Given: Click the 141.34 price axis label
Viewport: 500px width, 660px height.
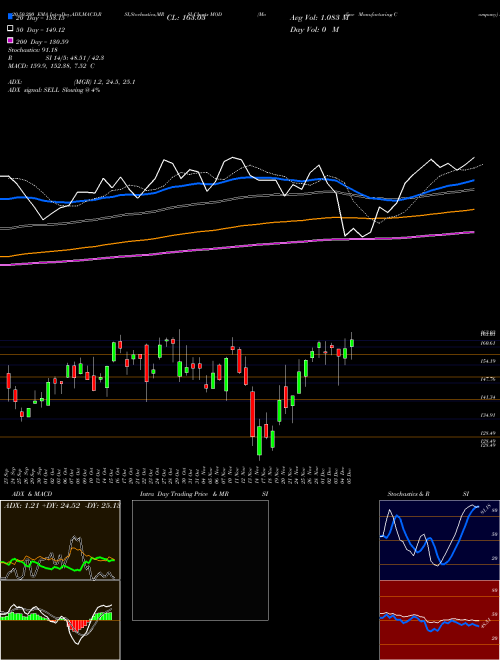Looking at the screenshot, I should click(488, 397).
